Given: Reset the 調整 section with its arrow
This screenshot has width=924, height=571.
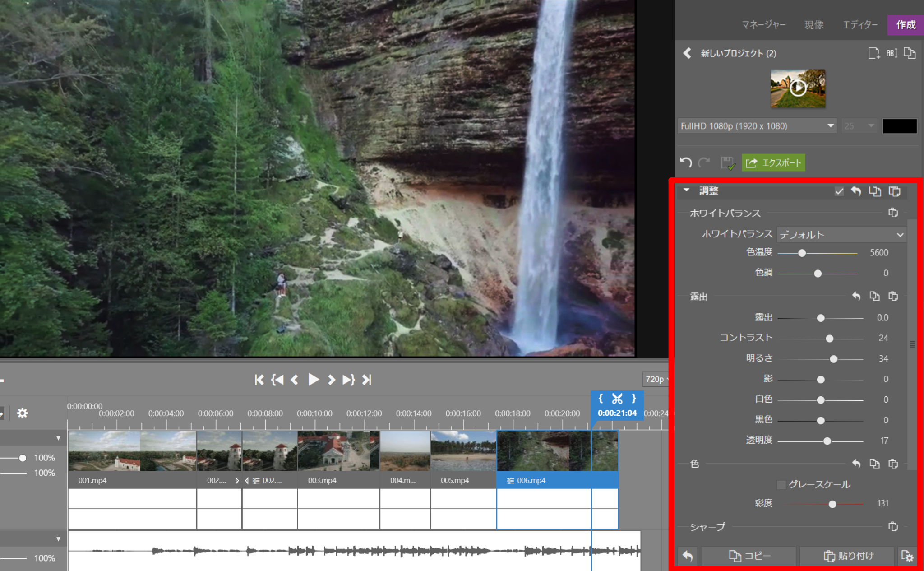Looking at the screenshot, I should [x=856, y=191].
